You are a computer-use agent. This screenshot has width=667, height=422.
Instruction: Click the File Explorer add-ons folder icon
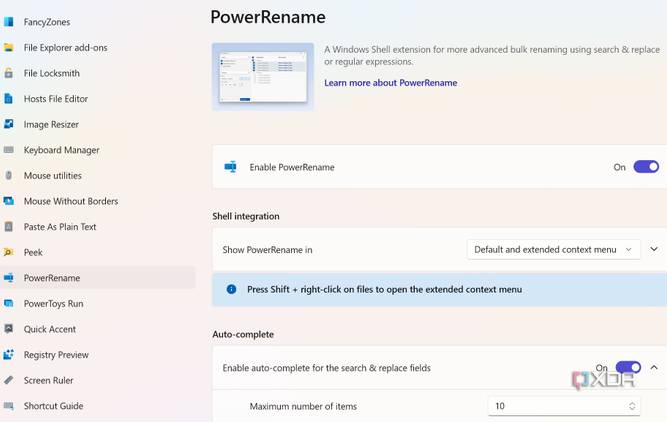9,47
